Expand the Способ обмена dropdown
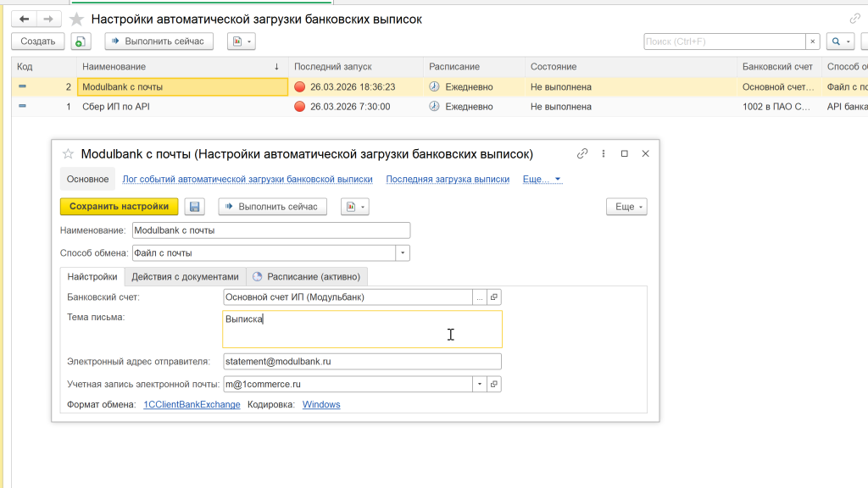Screen dimensions: 868x488 coord(403,252)
